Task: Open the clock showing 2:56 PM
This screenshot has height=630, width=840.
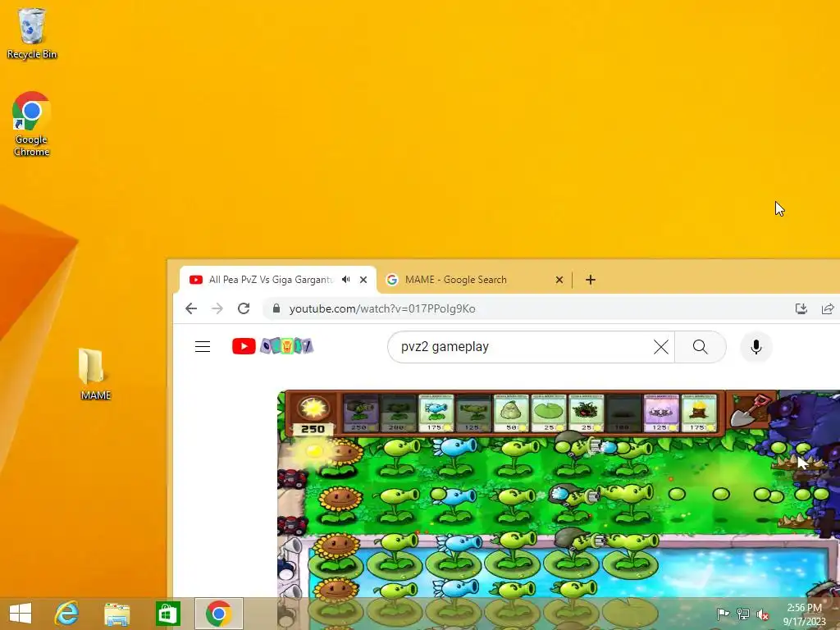Action: [804, 614]
